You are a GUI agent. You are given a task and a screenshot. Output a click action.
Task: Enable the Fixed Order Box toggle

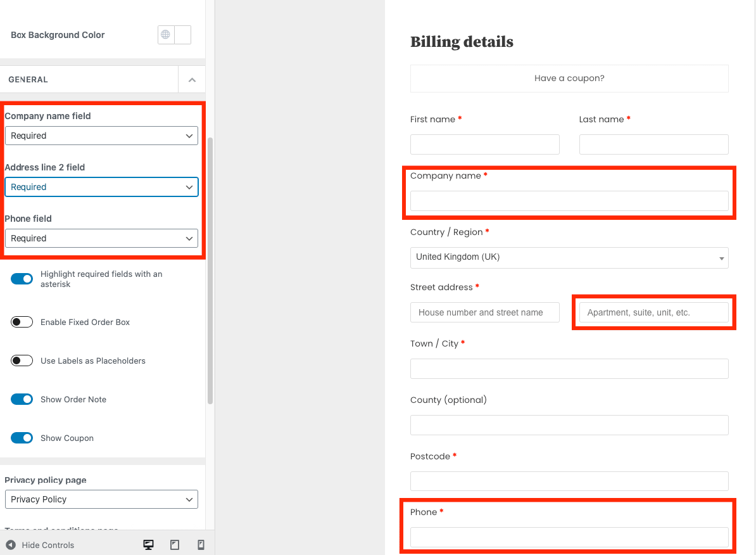point(22,322)
